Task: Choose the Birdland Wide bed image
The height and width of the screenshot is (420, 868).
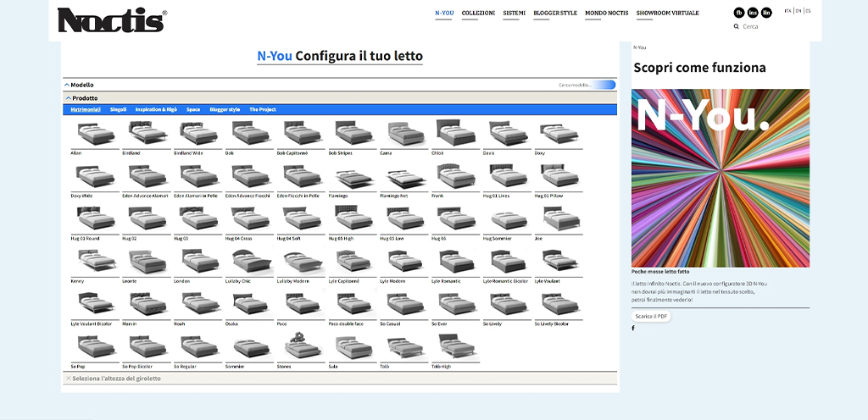Action: click(198, 134)
